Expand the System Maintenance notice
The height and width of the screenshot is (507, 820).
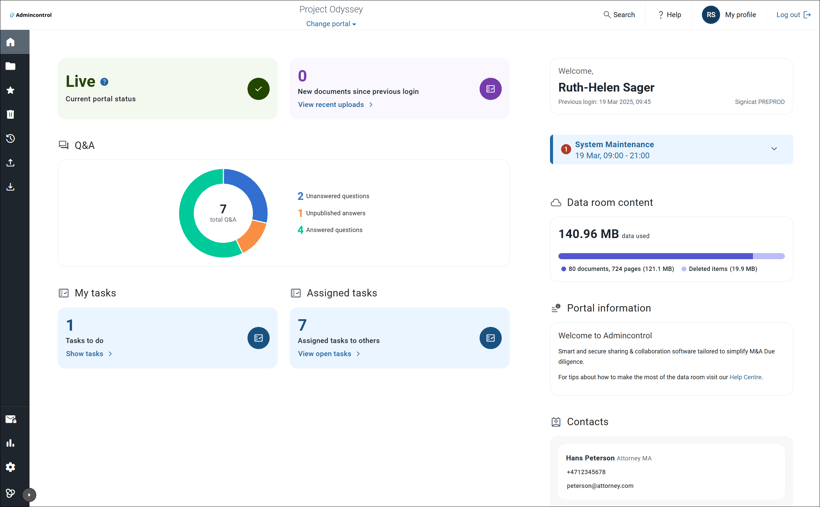tap(773, 149)
